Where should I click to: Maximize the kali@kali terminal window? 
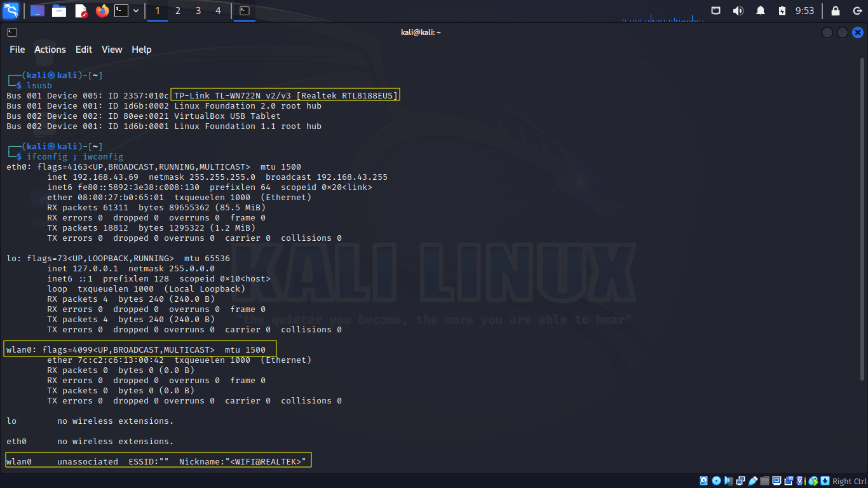843,32
